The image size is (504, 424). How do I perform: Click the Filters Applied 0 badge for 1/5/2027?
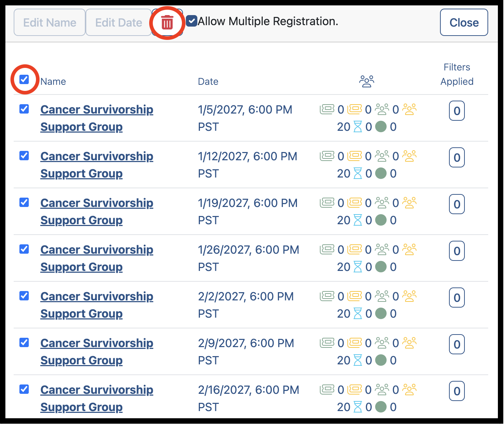tap(457, 111)
